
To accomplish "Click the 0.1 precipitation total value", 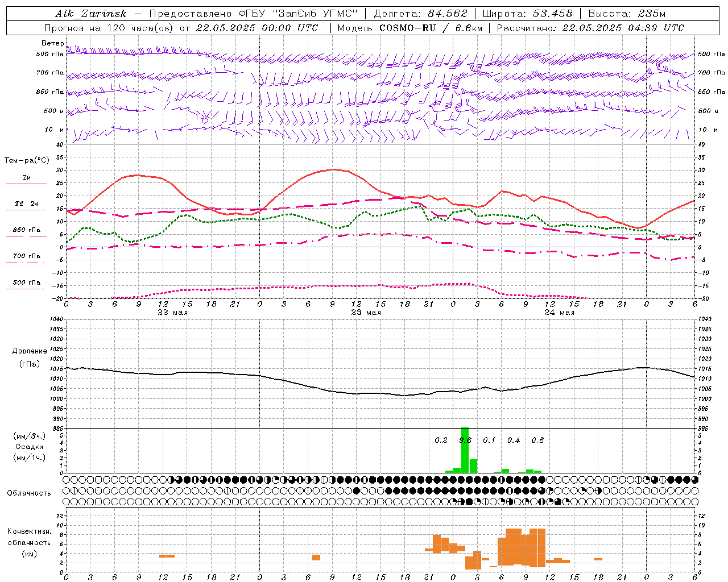I will coord(489,440).
